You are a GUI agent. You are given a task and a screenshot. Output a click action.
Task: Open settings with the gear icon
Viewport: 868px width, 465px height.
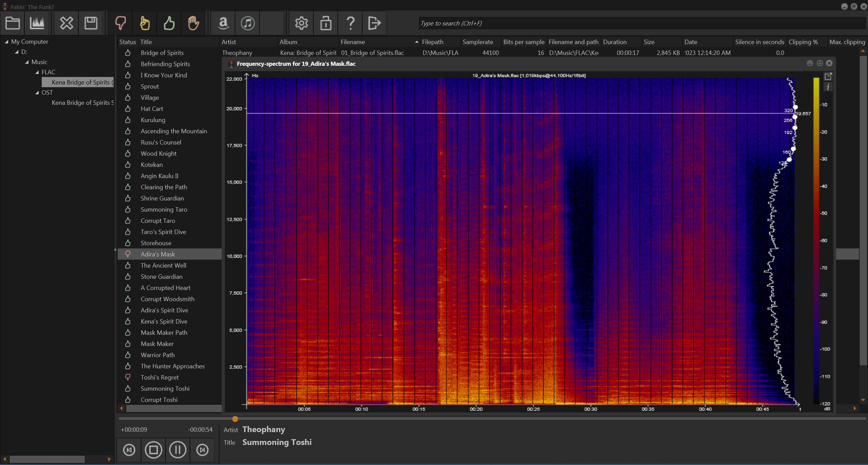pos(301,23)
